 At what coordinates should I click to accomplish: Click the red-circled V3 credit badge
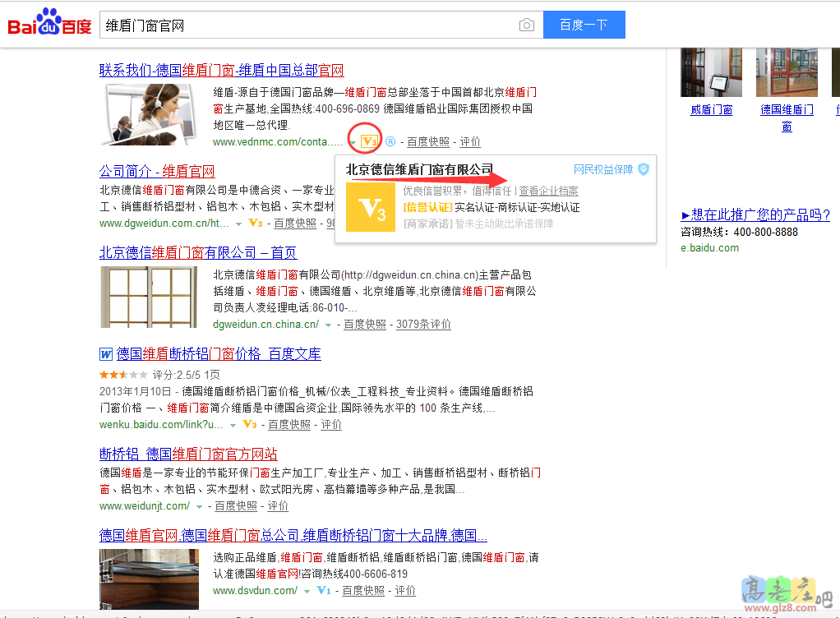click(x=369, y=141)
